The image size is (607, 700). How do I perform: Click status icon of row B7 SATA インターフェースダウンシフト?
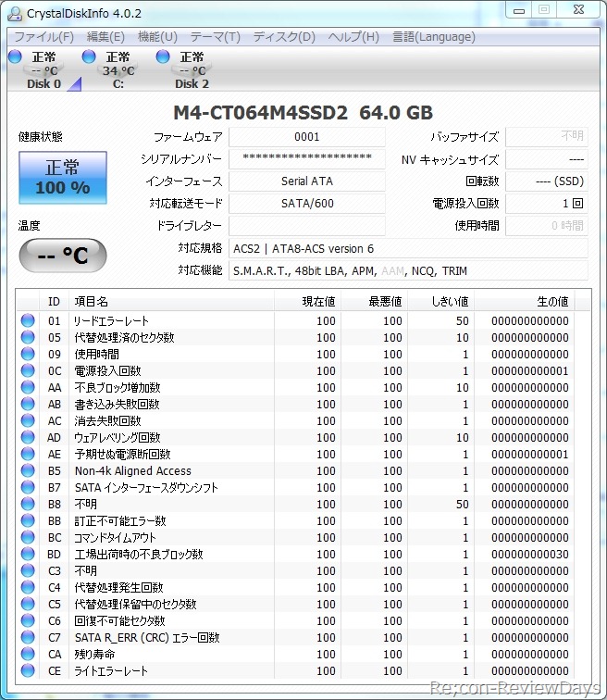[x=28, y=487]
